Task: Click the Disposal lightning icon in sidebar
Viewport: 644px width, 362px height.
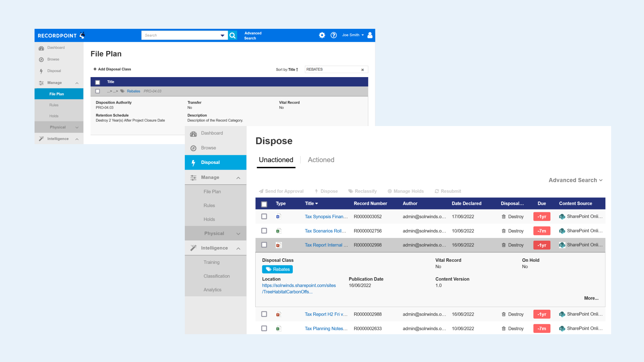Action: coord(194,162)
